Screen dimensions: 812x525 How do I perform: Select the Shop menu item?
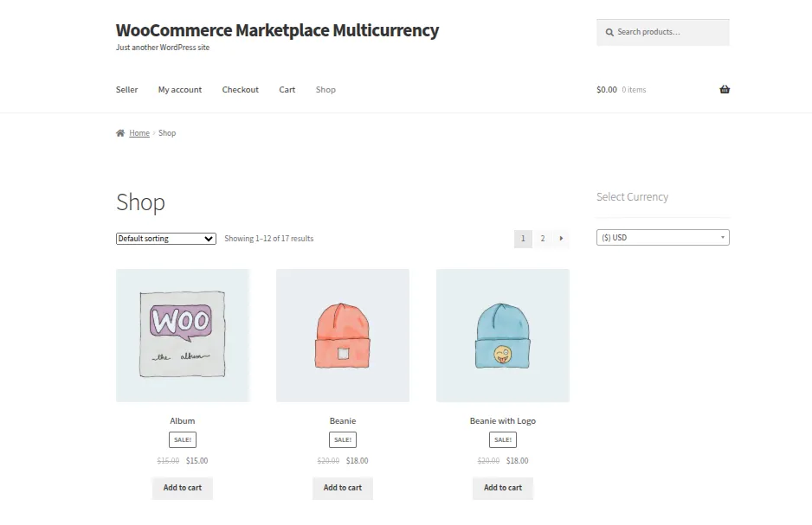tap(325, 89)
